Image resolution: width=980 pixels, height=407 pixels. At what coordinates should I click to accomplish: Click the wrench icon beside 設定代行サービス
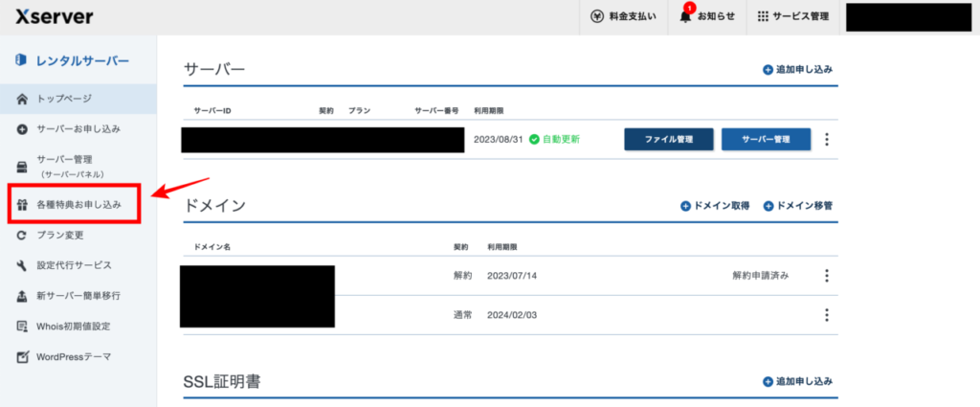[23, 265]
